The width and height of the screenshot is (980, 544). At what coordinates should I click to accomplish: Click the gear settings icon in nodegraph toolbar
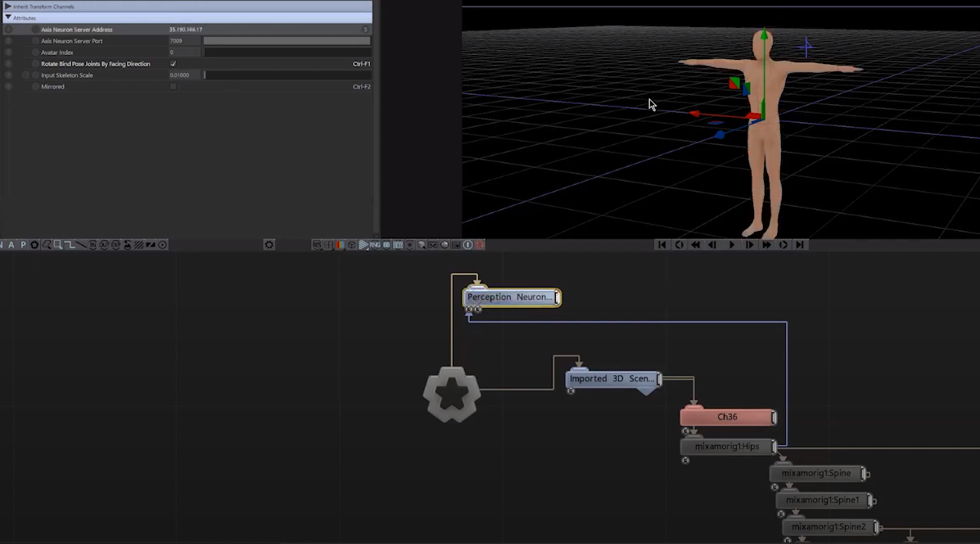click(269, 245)
